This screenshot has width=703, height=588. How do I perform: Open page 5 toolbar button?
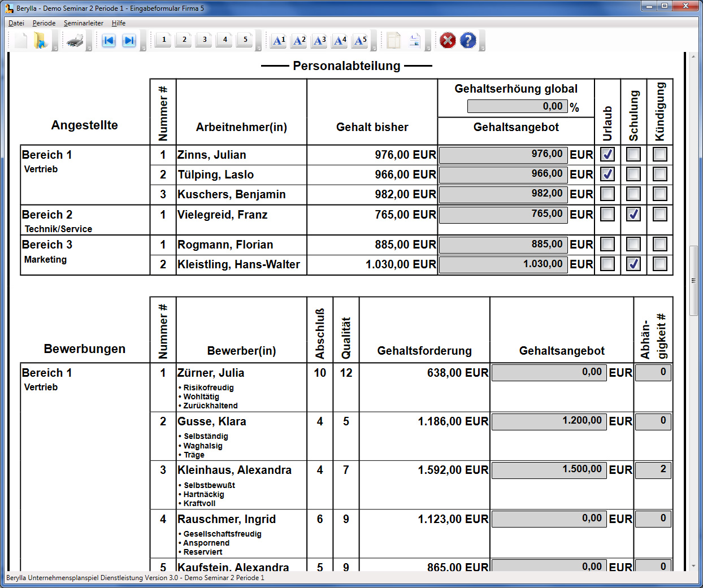[245, 40]
